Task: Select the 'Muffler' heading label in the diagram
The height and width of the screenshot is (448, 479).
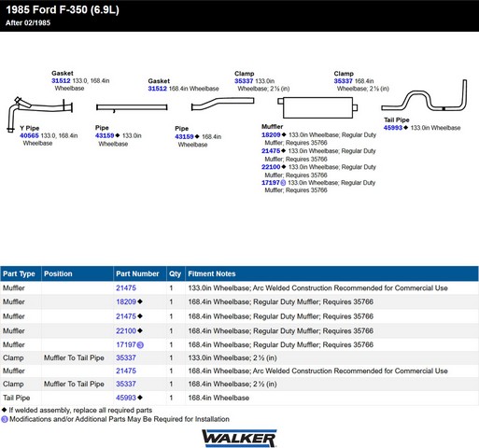Action: tap(272, 127)
